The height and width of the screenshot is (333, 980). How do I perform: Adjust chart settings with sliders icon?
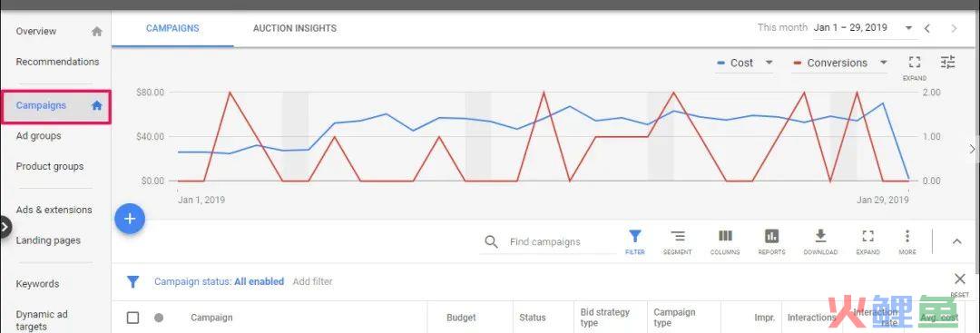tap(948, 62)
